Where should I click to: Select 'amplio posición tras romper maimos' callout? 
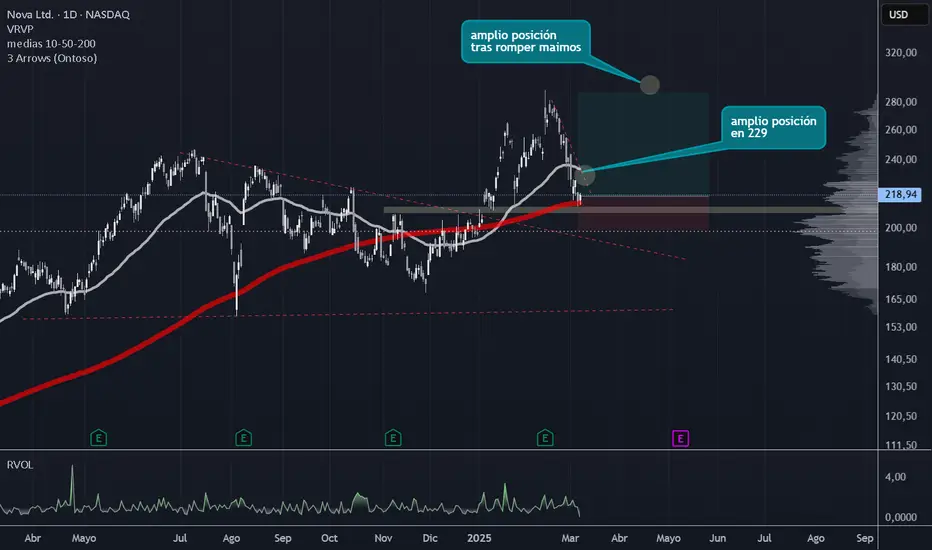click(525, 42)
